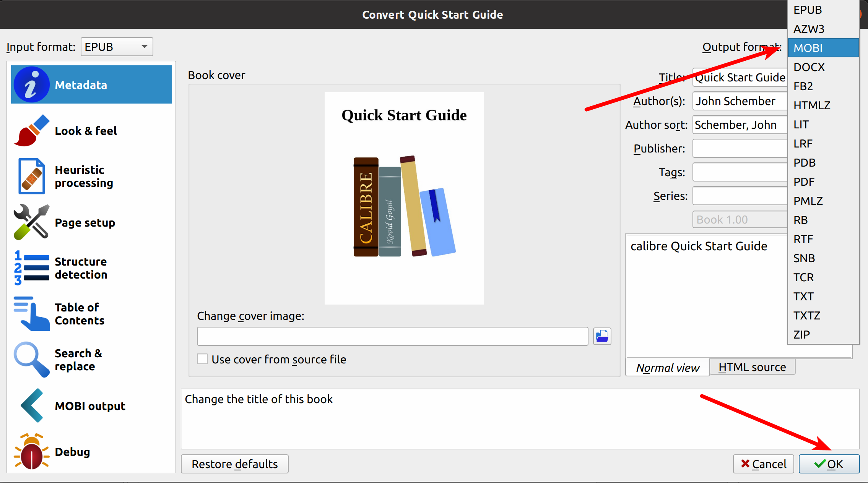The width and height of the screenshot is (868, 483).
Task: Open the Input format EPUB dropdown
Action: point(114,46)
